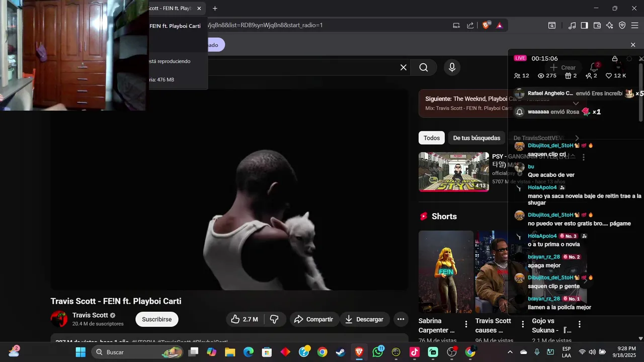The height and width of the screenshot is (362, 644).
Task: Expand the chevron under Rafael Anghelo gift
Action: click(x=576, y=103)
